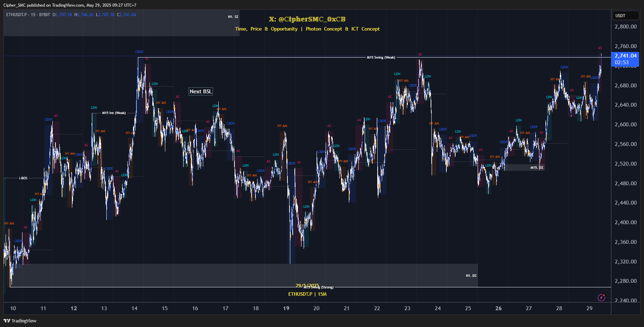Click the 2,800.00 price axis level
The image size is (644, 327).
[x=625, y=27]
